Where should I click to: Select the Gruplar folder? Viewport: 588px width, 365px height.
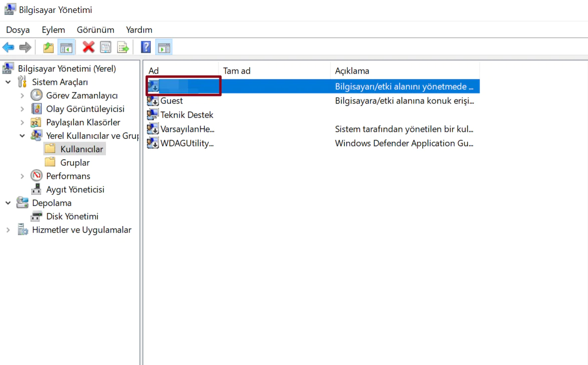coord(75,163)
